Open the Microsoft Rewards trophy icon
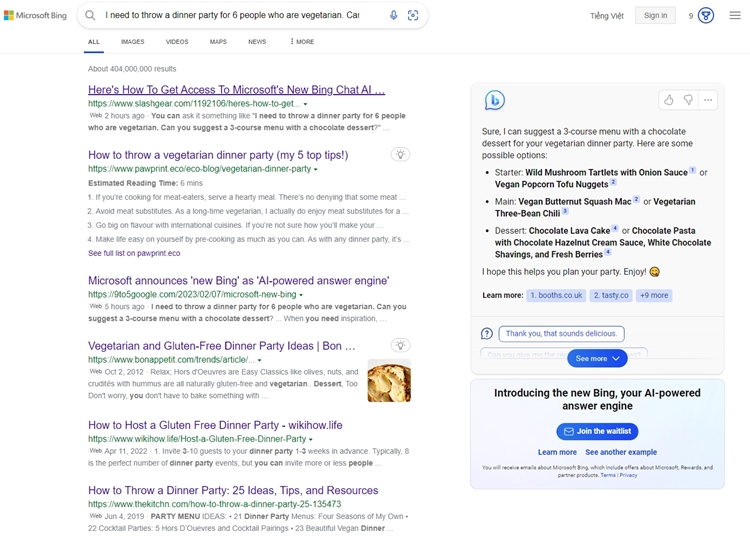This screenshot has width=750, height=536. [x=706, y=15]
